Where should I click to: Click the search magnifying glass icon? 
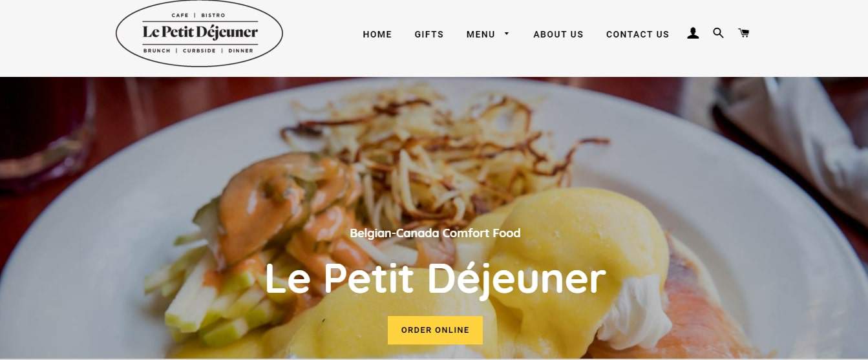pos(718,33)
